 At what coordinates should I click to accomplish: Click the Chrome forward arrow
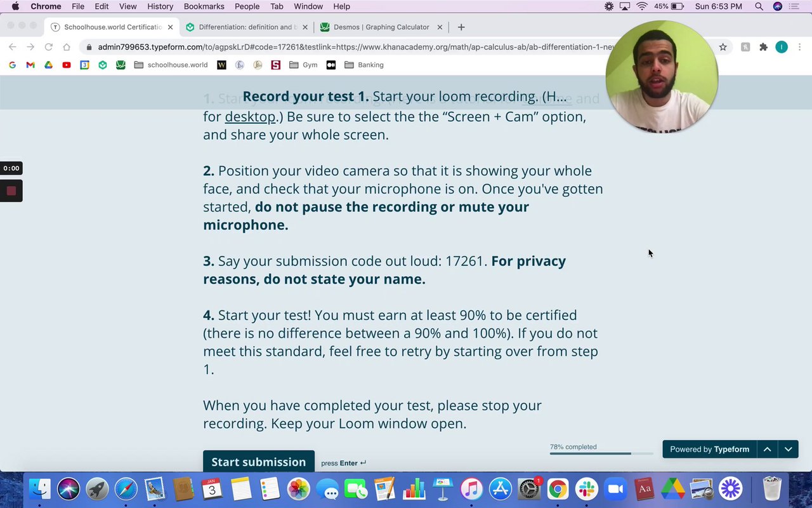click(30, 47)
